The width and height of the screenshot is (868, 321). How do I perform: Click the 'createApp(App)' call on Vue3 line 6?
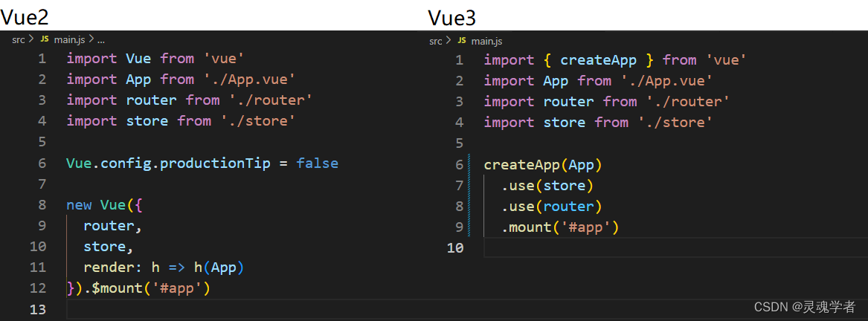(543, 164)
